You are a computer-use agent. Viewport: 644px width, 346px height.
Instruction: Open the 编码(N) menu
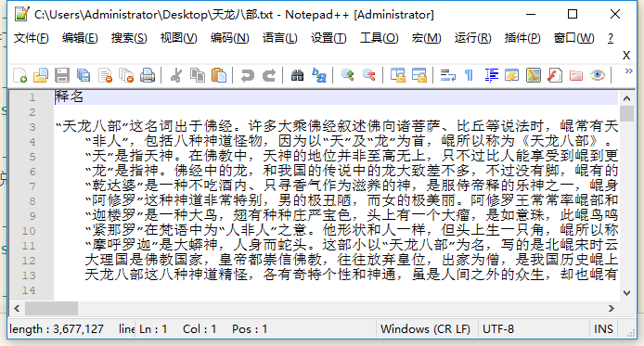[x=229, y=38]
